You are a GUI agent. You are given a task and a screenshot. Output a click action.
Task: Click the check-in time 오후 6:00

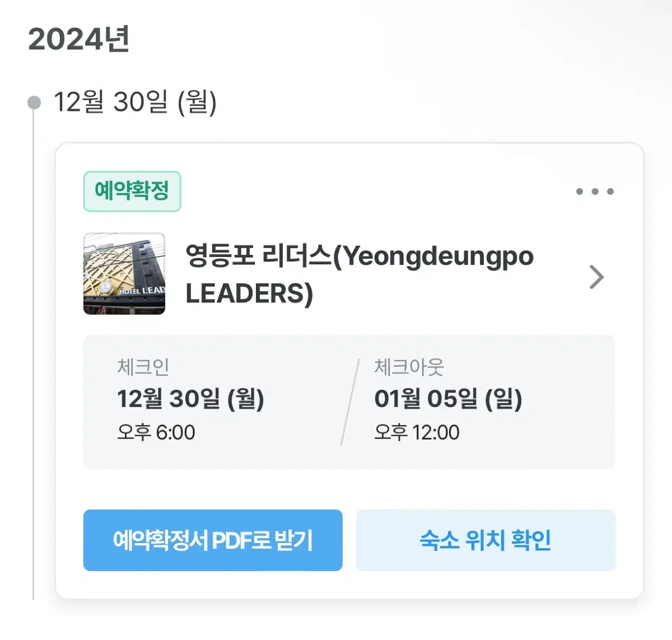pos(156,432)
